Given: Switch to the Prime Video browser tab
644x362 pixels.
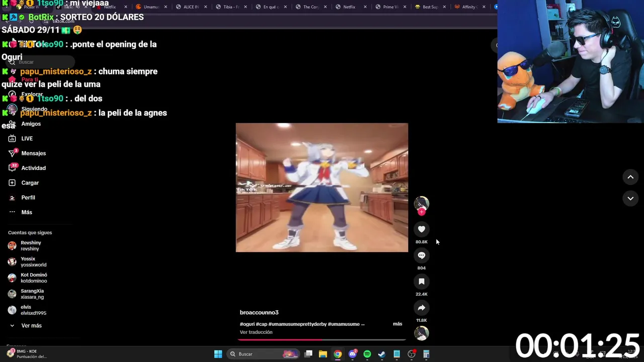Looking at the screenshot, I should pyautogui.click(x=391, y=7).
